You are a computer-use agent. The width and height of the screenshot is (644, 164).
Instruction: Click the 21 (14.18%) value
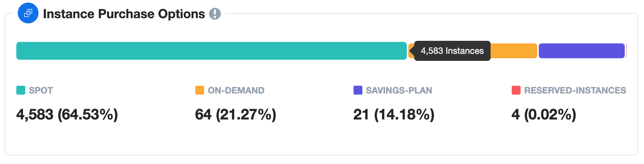click(x=394, y=114)
